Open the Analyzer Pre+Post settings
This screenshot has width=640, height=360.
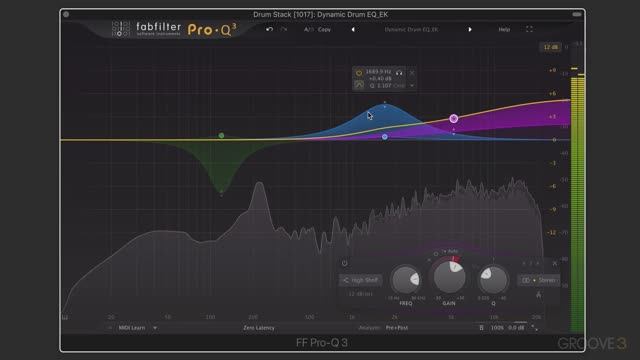click(397, 328)
